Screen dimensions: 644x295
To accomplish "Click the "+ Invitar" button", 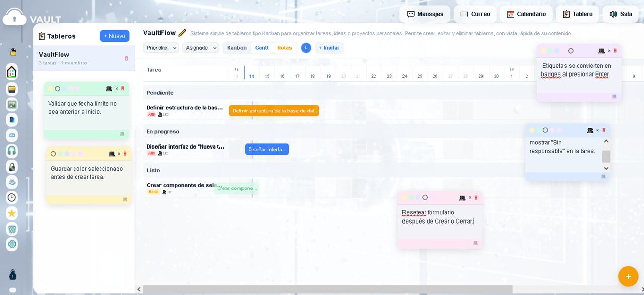I will click(329, 48).
